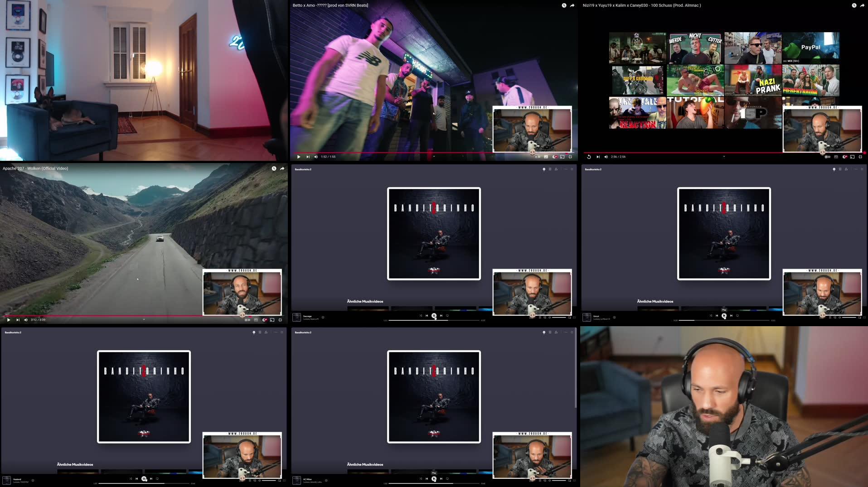Viewport: 868px width, 487px height.
Task: Go to next track in Uncut player
Action: [731, 316]
